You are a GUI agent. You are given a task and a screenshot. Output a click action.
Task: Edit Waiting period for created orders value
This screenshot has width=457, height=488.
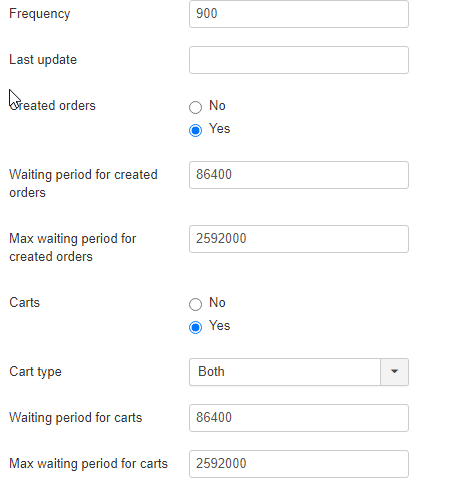point(299,175)
